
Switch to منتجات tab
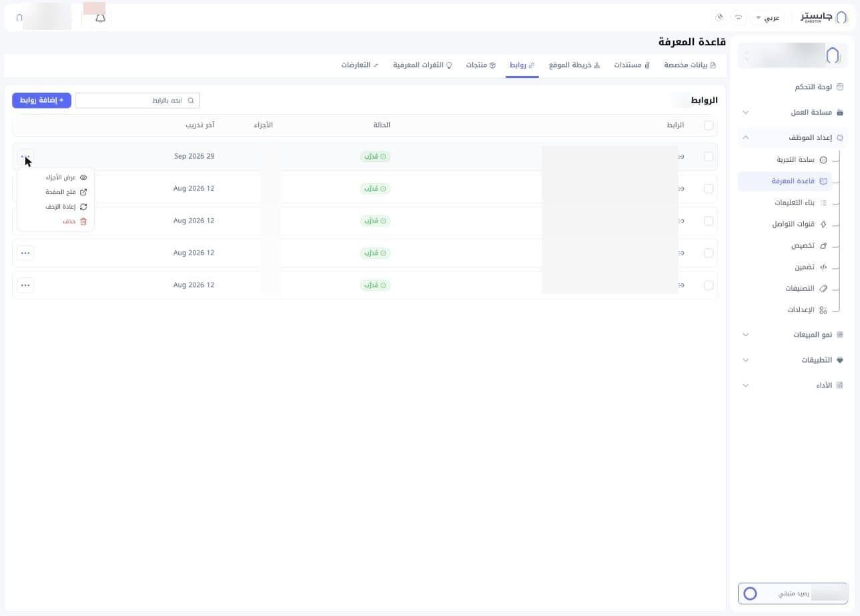[x=480, y=65]
